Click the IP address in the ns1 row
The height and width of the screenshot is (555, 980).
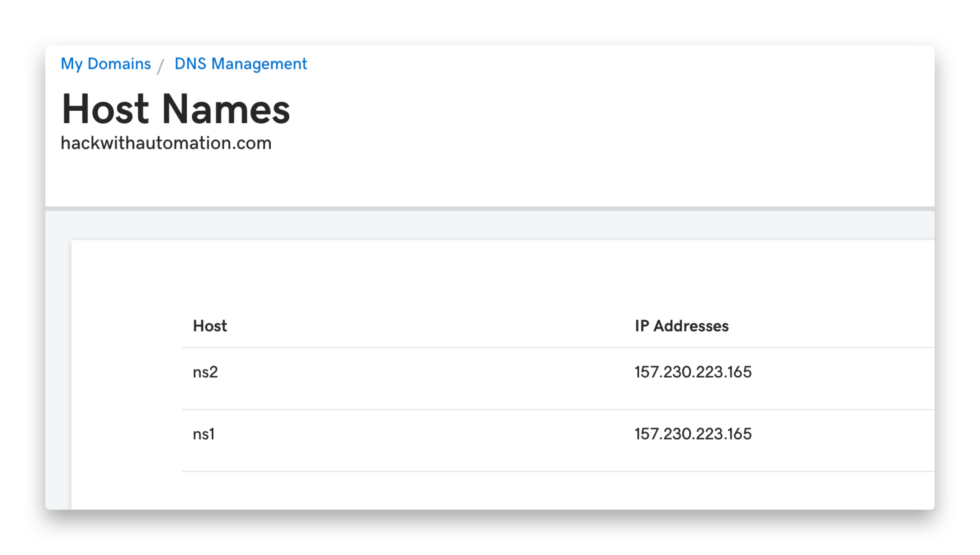(693, 434)
